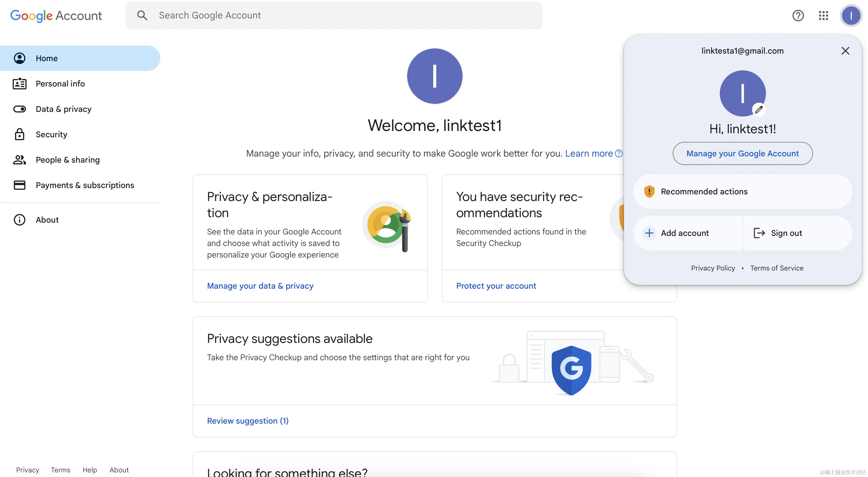Screen dimensions: 868x477
Task: Click the search magnifier icon
Action: pyautogui.click(x=142, y=16)
